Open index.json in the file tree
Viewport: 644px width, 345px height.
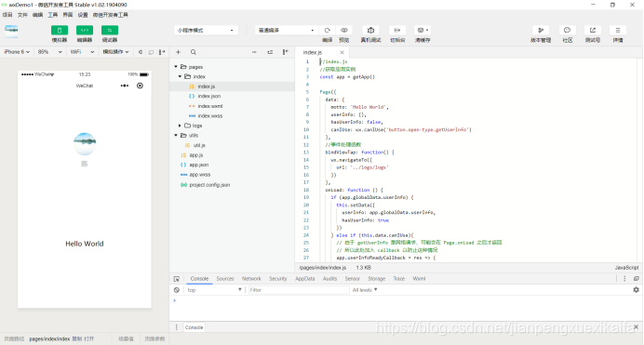pyautogui.click(x=233, y=96)
